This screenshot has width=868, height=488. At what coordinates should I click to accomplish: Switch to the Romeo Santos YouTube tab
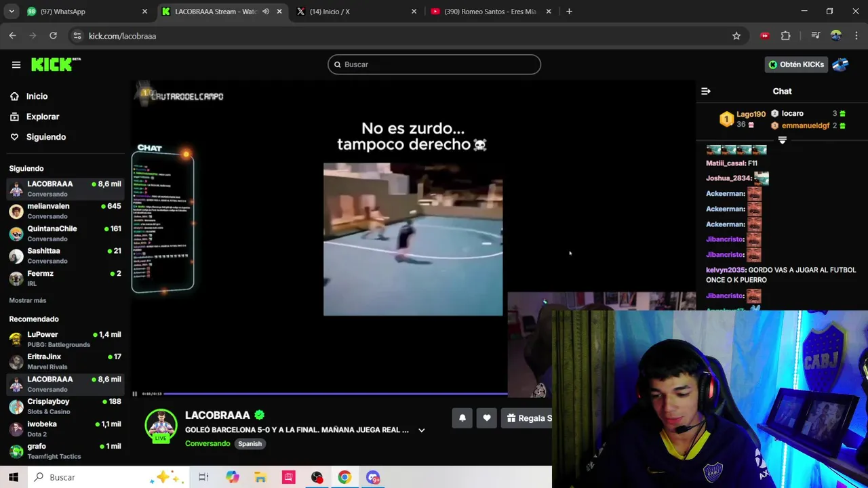492,12
